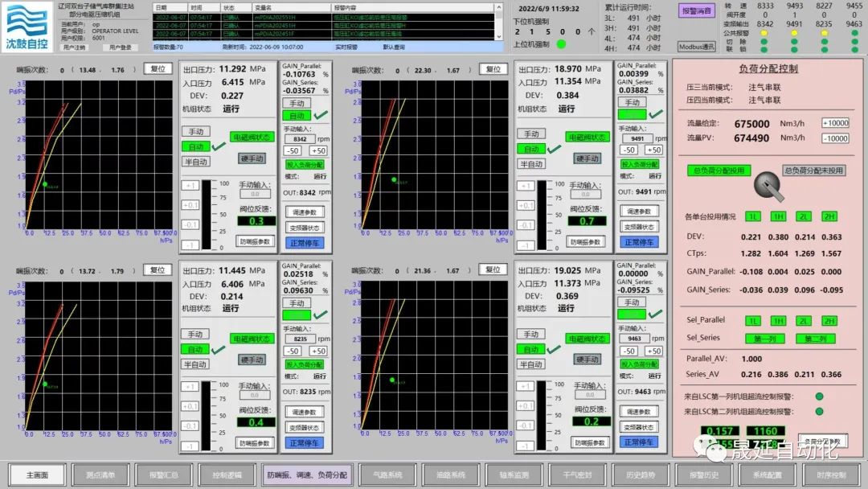Open the 主画面 main screen tab
This screenshot has height=489, width=868.
(37, 475)
